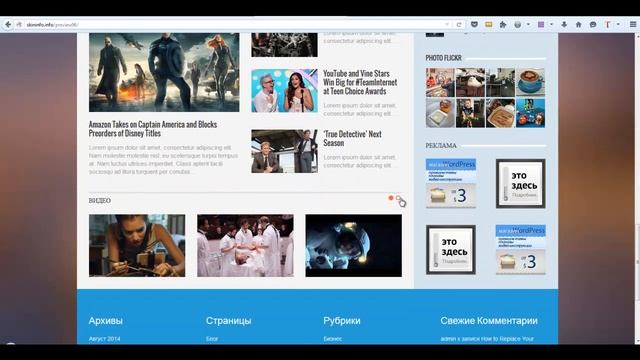This screenshot has width=640, height=360.
Task: Open the 'Август 2014' archive link
Action: (104, 339)
